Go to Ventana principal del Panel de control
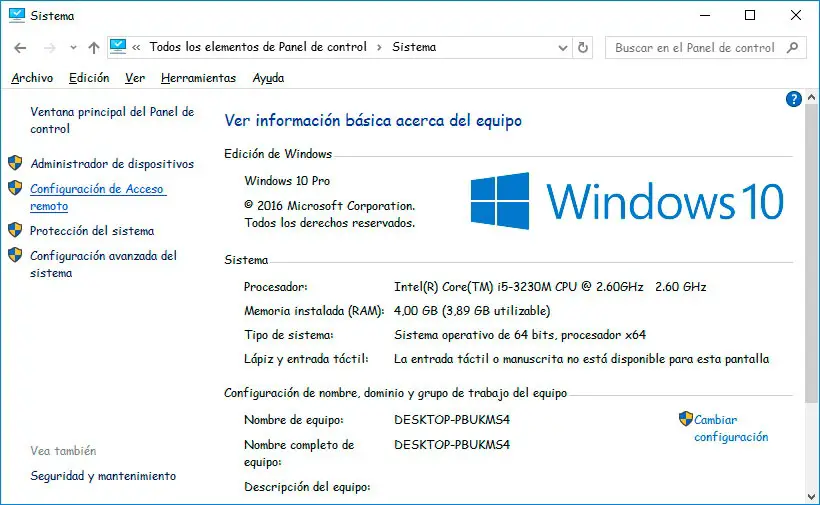Image resolution: width=820 pixels, height=505 pixels. (112, 120)
